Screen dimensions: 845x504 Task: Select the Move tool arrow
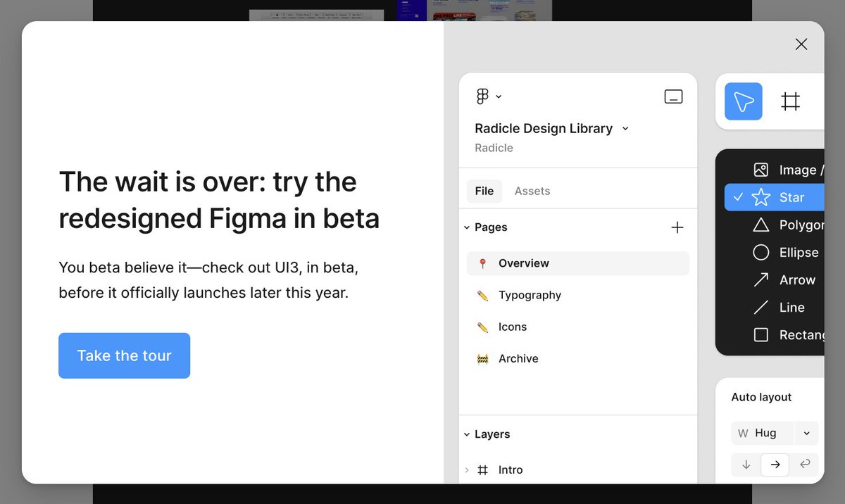(x=744, y=101)
